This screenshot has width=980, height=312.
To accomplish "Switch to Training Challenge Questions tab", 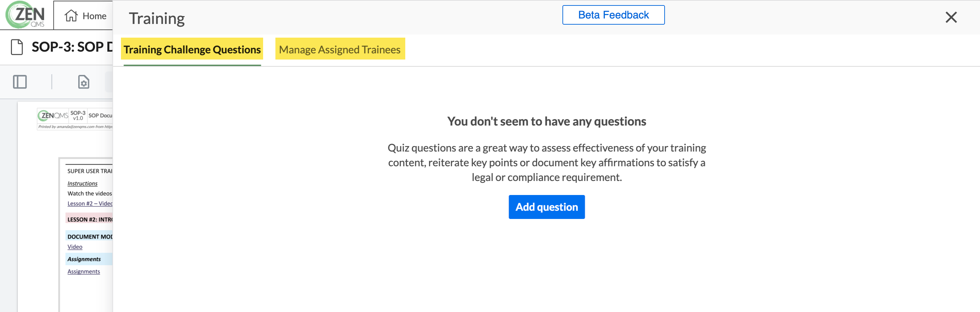I will point(192,50).
